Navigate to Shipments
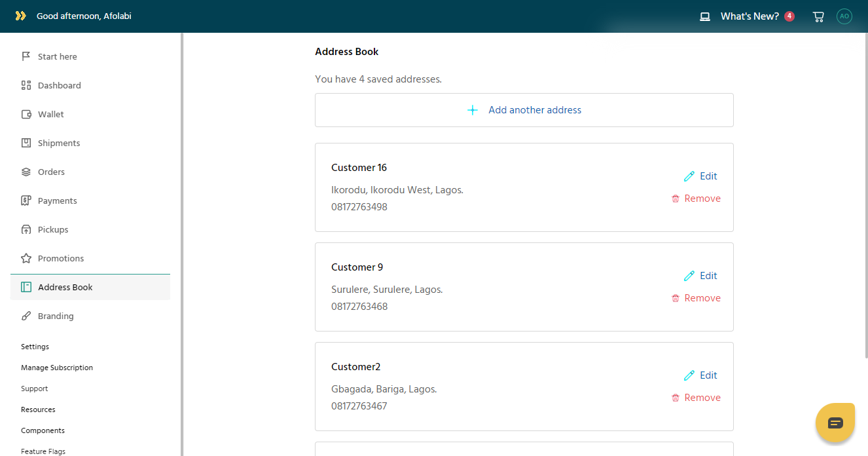This screenshot has height=456, width=868. click(x=90, y=143)
